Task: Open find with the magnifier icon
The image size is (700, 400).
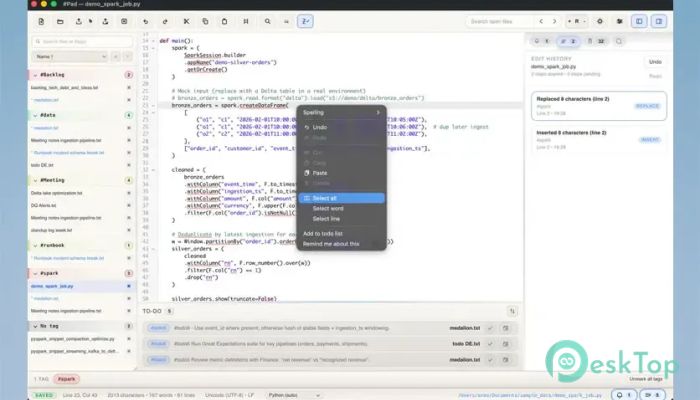Action: tap(267, 21)
